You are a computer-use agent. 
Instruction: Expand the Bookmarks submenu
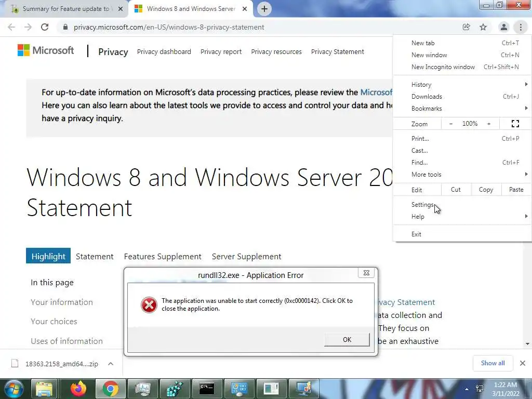(462, 109)
